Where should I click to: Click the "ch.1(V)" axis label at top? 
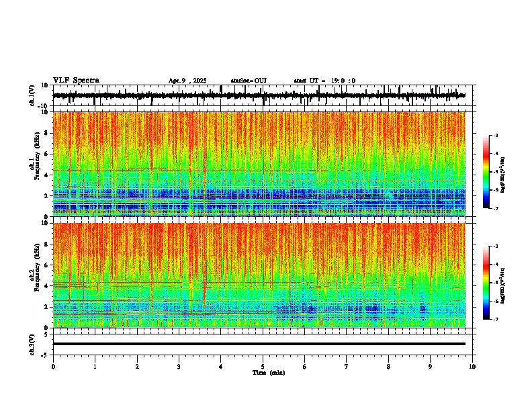[x=32, y=95]
